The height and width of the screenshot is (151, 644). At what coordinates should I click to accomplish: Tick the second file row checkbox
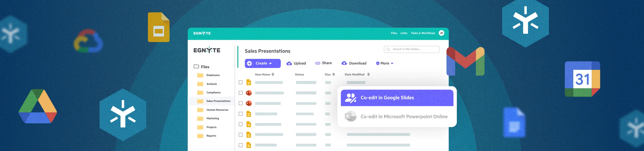240,93
